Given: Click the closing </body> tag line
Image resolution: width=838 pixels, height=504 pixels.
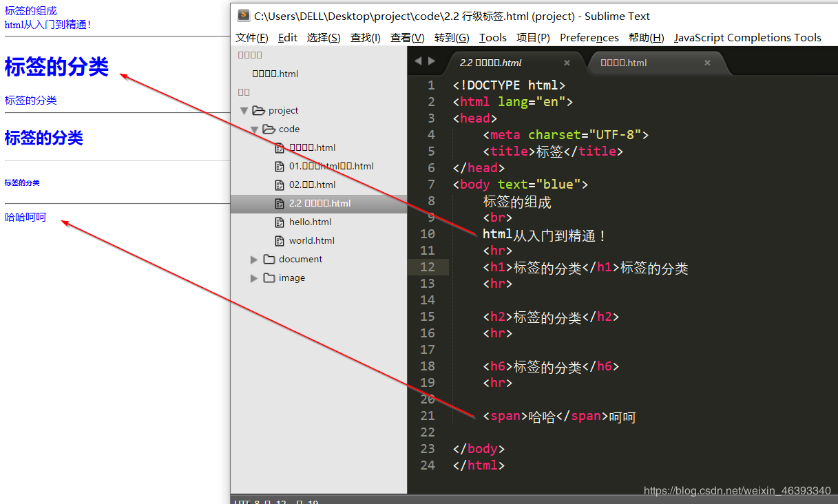Looking at the screenshot, I should (479, 449).
